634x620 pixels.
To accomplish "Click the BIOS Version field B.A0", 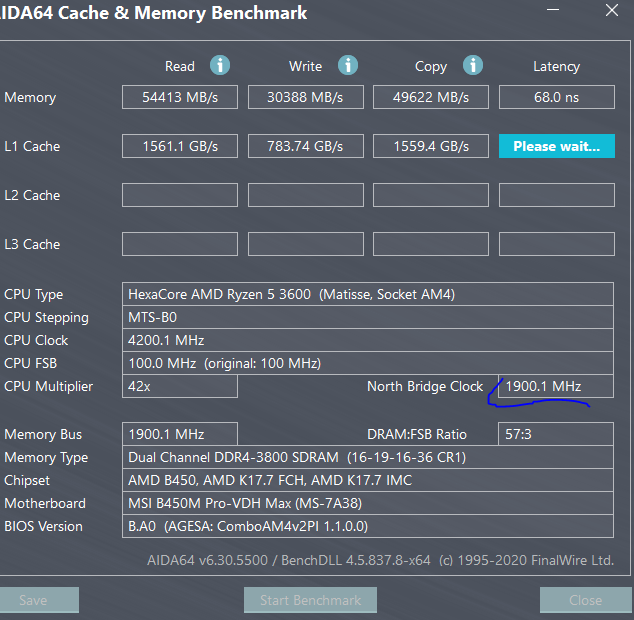I will coord(368,526).
